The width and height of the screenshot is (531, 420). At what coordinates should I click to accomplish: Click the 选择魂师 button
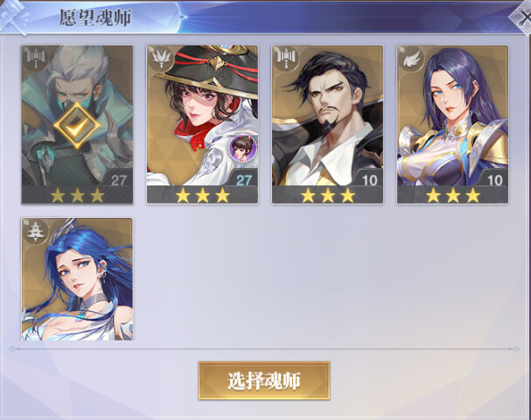[x=264, y=381]
